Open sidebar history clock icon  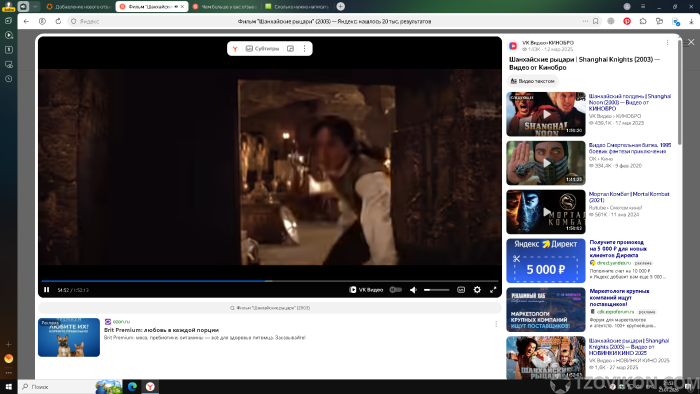[x=8, y=79]
